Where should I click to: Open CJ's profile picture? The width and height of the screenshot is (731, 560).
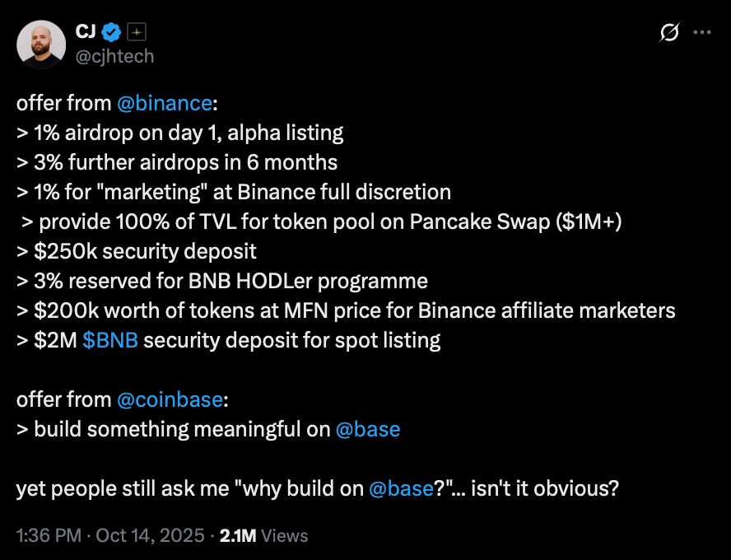pyautogui.click(x=41, y=44)
